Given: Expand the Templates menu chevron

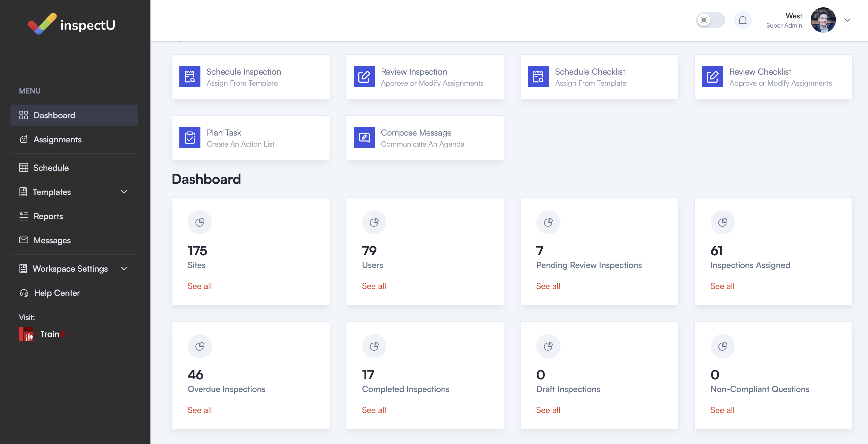Looking at the screenshot, I should [x=124, y=192].
